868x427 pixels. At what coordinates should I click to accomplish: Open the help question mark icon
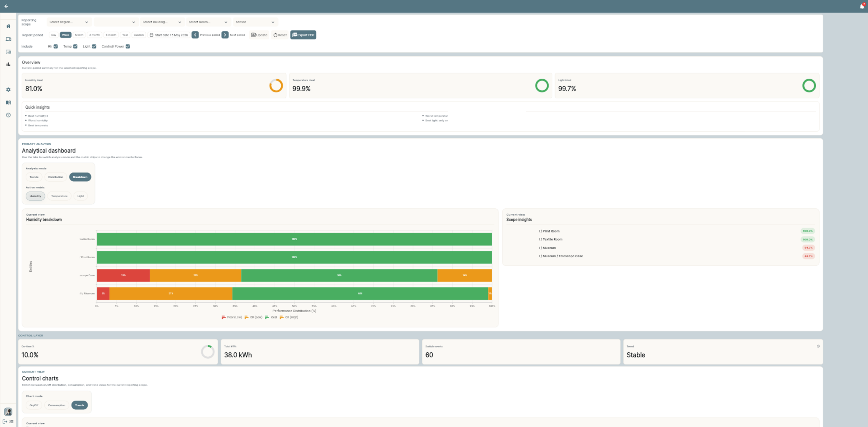point(8,115)
